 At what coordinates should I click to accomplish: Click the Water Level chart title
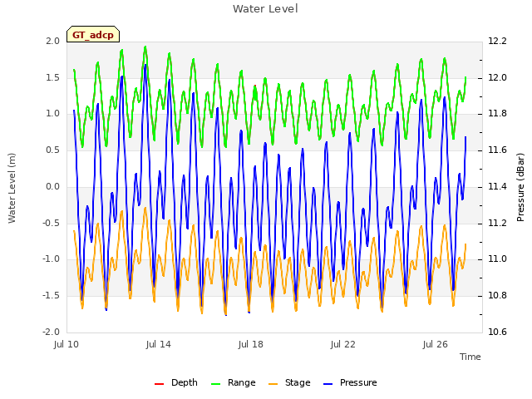[265, 9]
